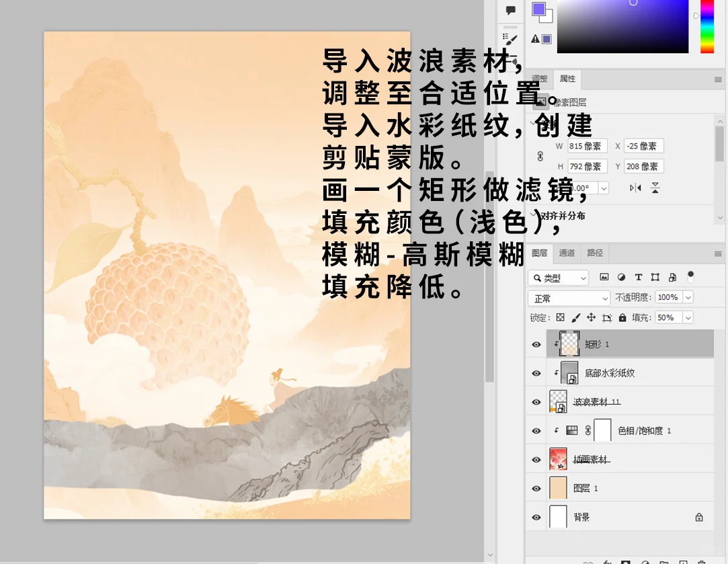Click the X position field -25 像素
The width and height of the screenshot is (728, 564).
click(x=644, y=146)
